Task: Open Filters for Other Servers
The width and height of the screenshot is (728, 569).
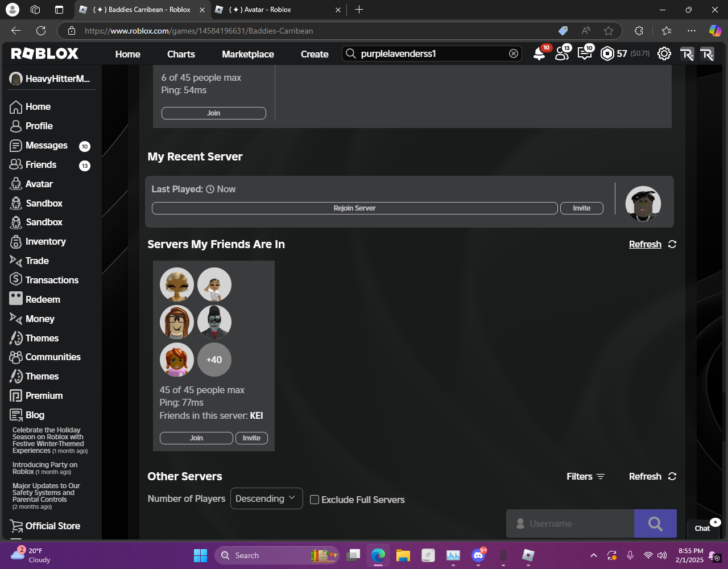Action: tap(586, 476)
